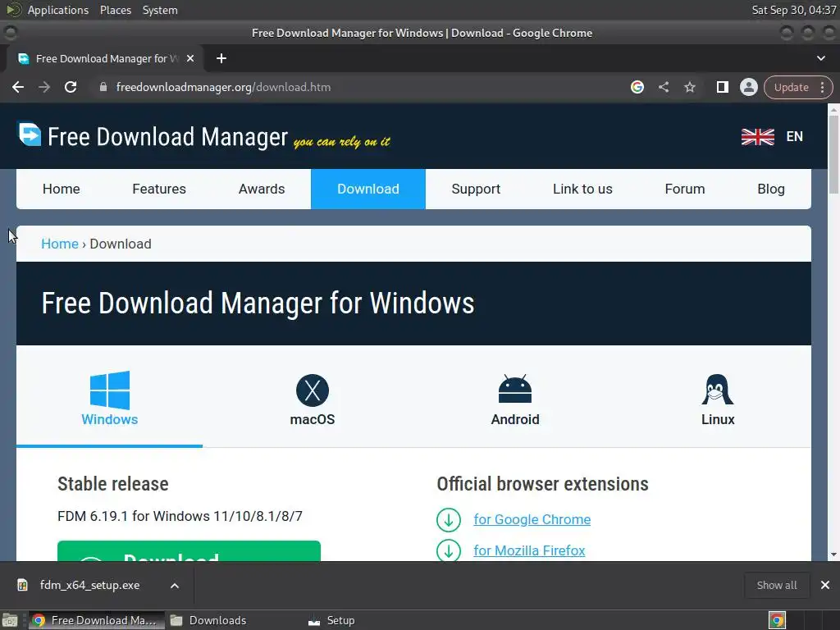The width and height of the screenshot is (840, 630).
Task: Click the padlock site info icon
Action: point(103,87)
